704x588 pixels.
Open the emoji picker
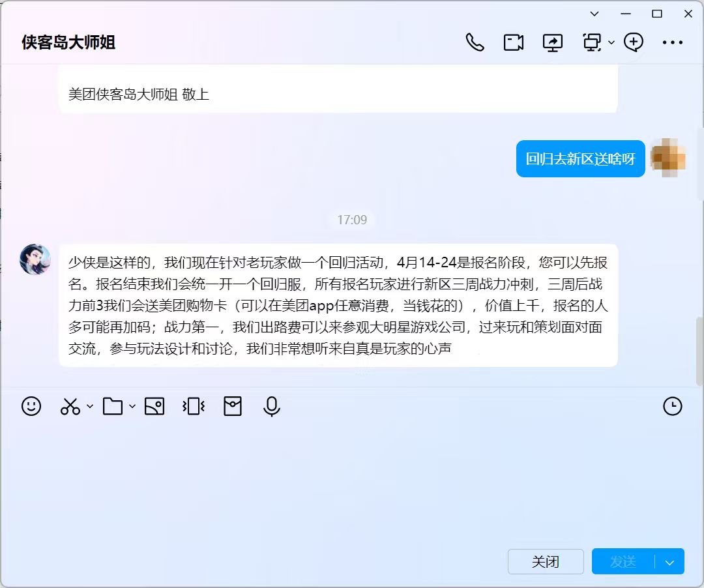click(31, 406)
